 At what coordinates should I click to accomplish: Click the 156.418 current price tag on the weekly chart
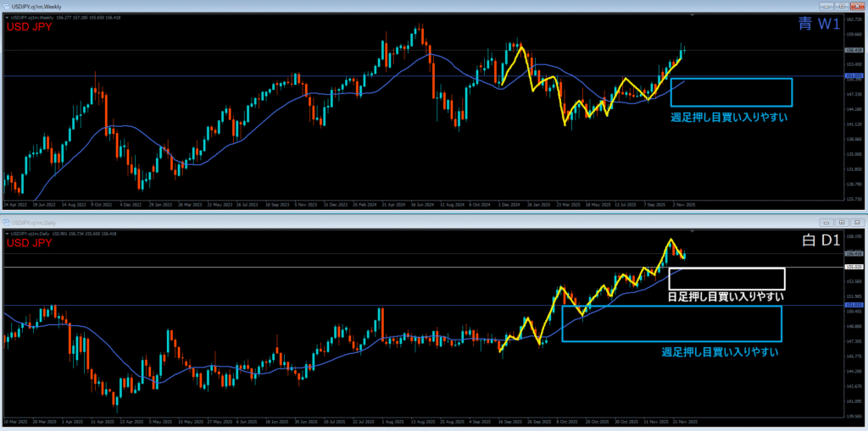854,51
